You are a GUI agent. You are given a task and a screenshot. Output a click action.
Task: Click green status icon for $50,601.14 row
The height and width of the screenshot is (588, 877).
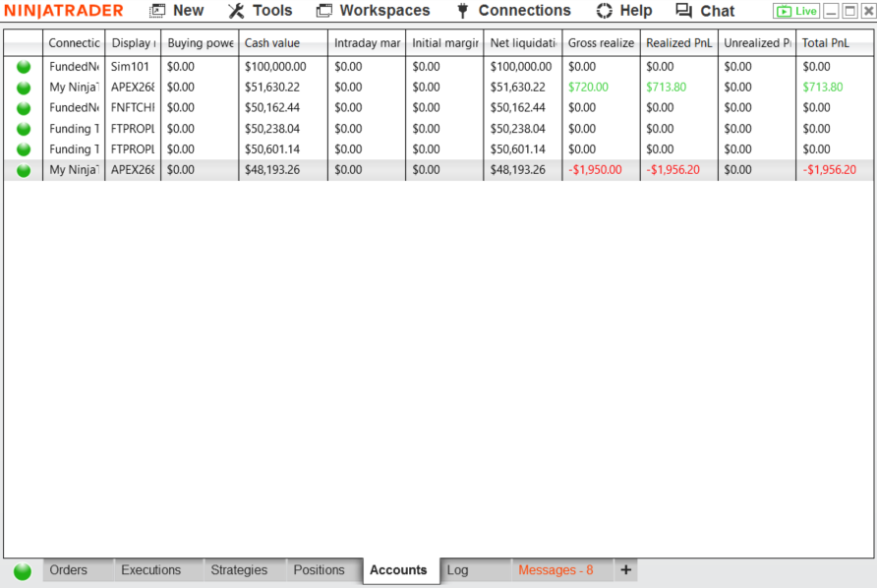24,149
